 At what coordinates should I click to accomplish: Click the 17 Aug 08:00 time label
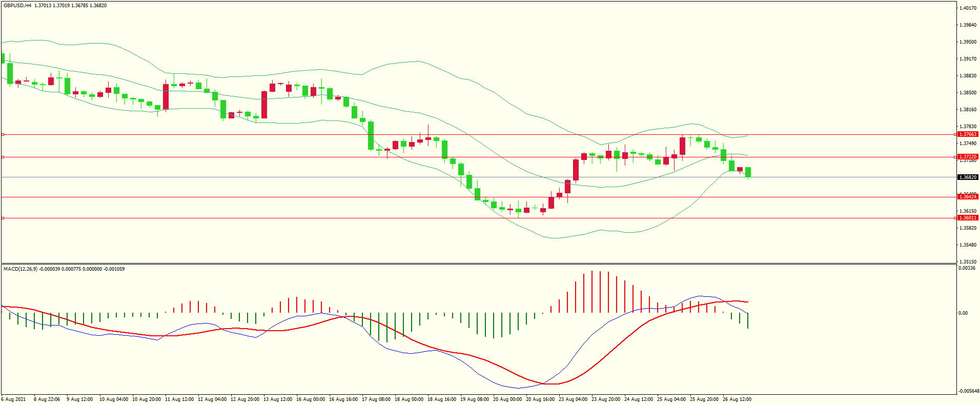376,399
